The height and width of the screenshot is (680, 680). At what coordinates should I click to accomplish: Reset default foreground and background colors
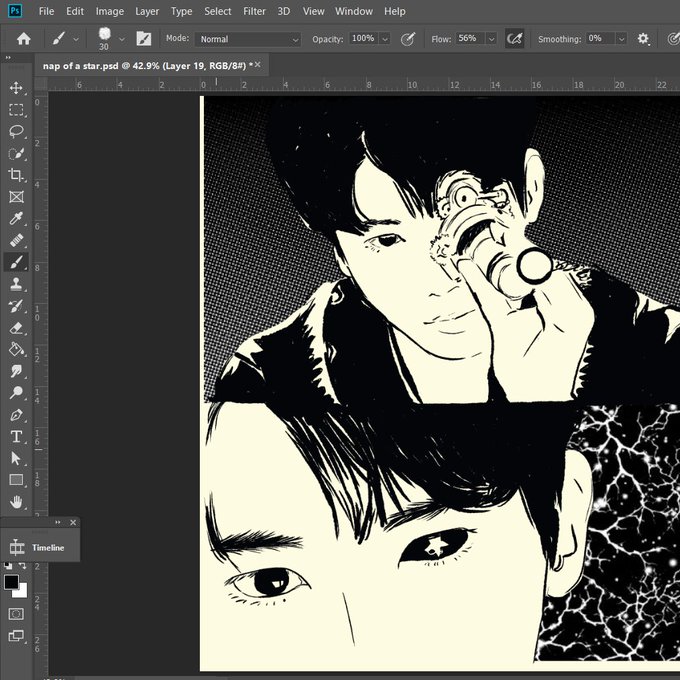tap(8, 566)
